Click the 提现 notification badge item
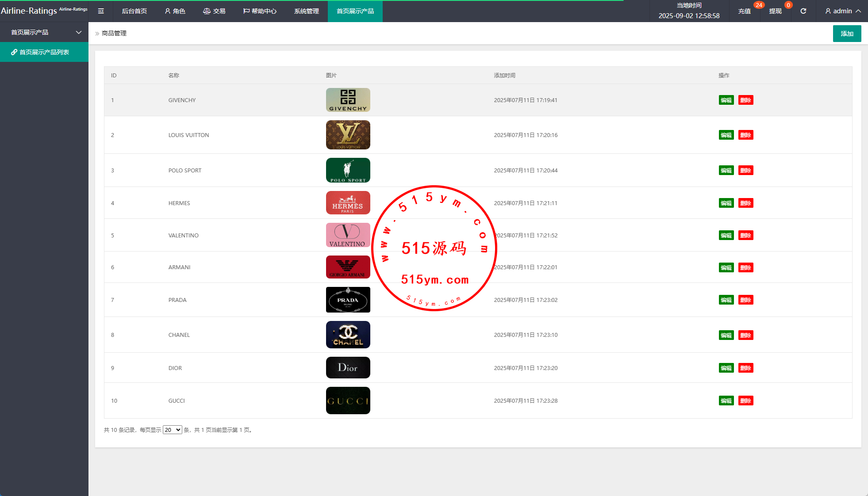Image resolution: width=868 pixels, height=496 pixels. [775, 11]
